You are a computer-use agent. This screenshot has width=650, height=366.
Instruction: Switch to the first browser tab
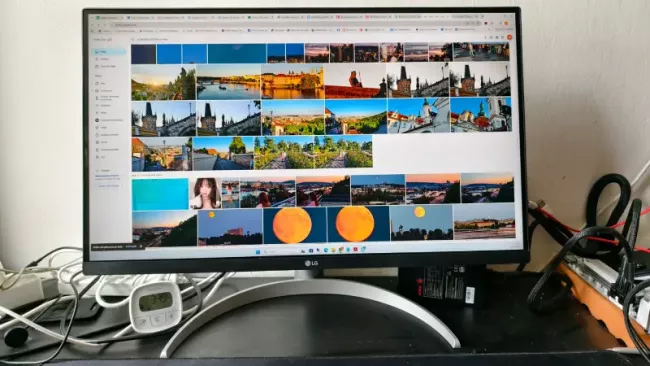point(110,18)
